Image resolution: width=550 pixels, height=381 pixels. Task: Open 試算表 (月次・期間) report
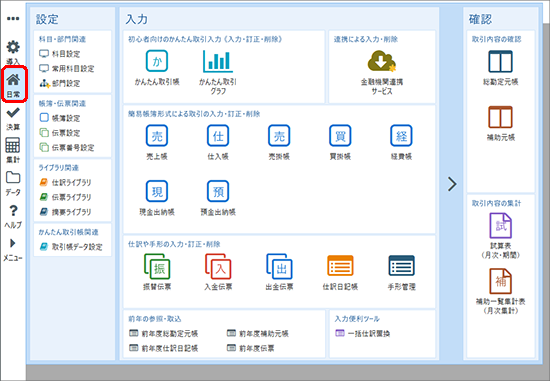[501, 226]
